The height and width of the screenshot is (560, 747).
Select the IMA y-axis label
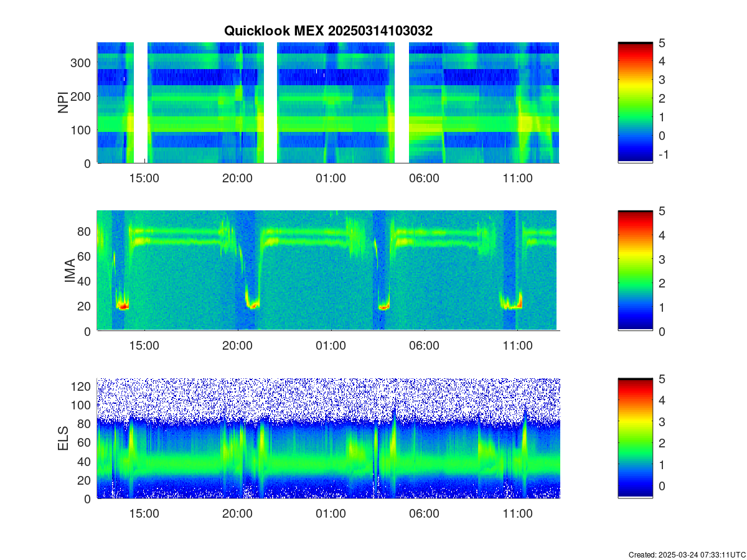coord(70,271)
